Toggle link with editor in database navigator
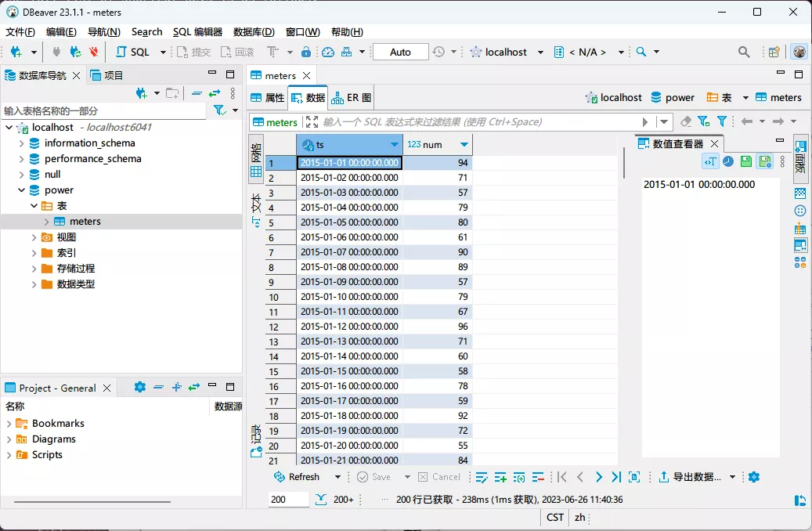The height and width of the screenshot is (531, 812). (213, 93)
